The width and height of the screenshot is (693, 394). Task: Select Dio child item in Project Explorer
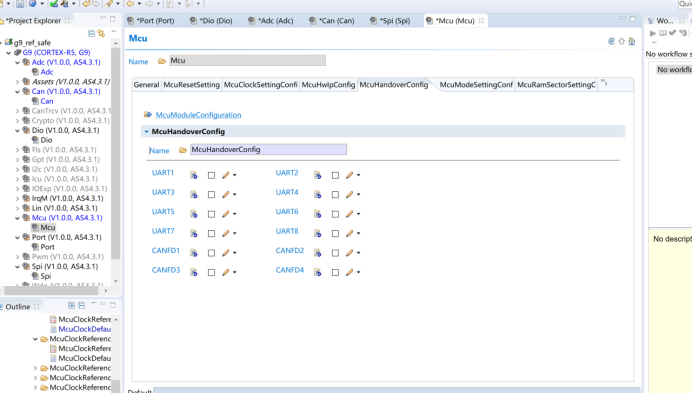pos(46,140)
